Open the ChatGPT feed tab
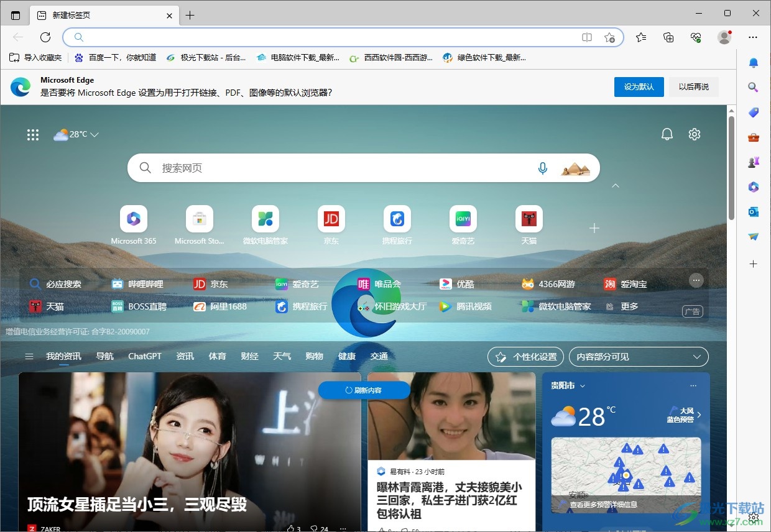The image size is (771, 532). [145, 357]
